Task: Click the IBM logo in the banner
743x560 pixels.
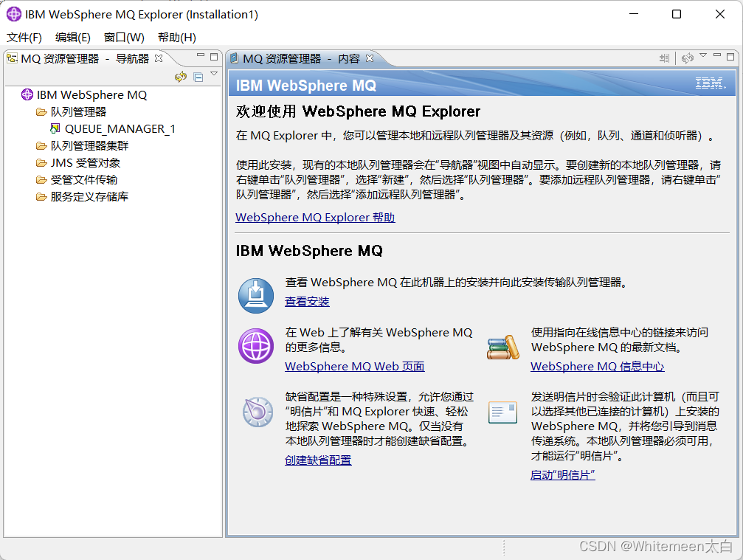Action: coord(711,83)
